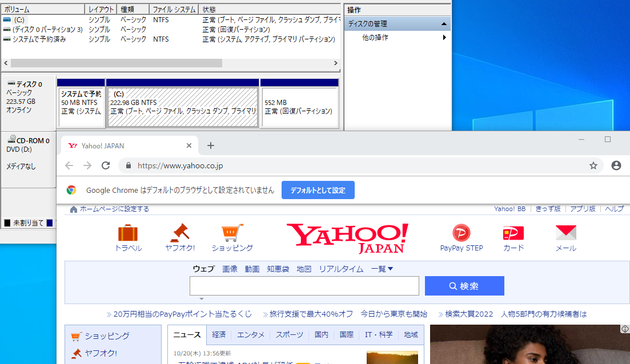
Task: Switch to the 国内 news tab
Action: [x=322, y=335]
